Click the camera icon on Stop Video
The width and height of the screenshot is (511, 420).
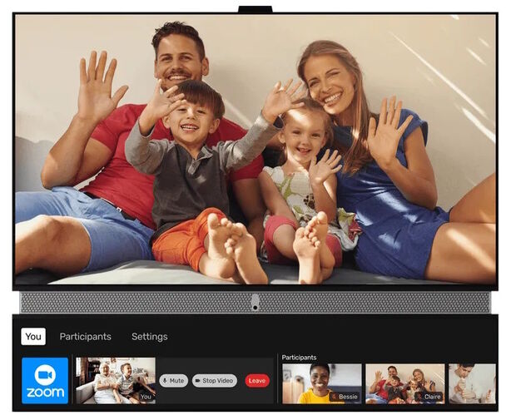pyautogui.click(x=199, y=381)
